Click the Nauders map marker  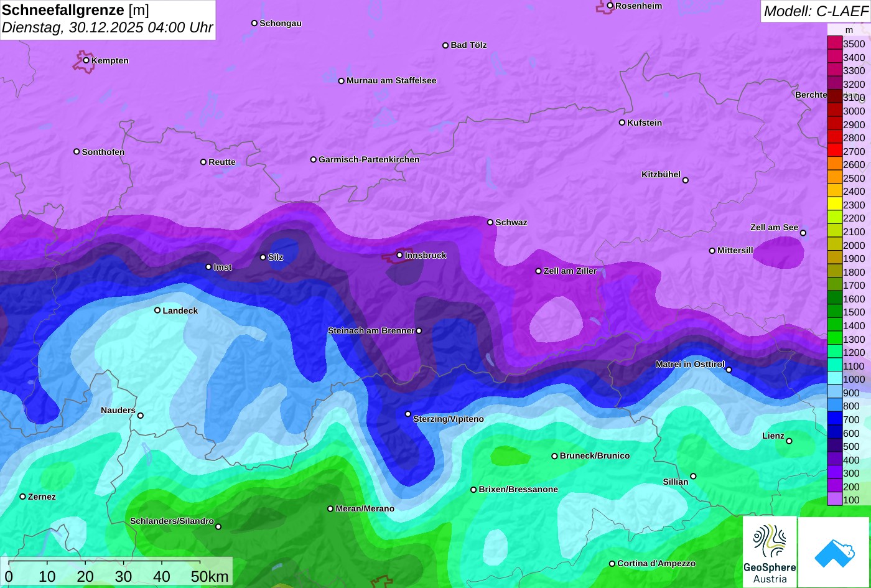140,416
